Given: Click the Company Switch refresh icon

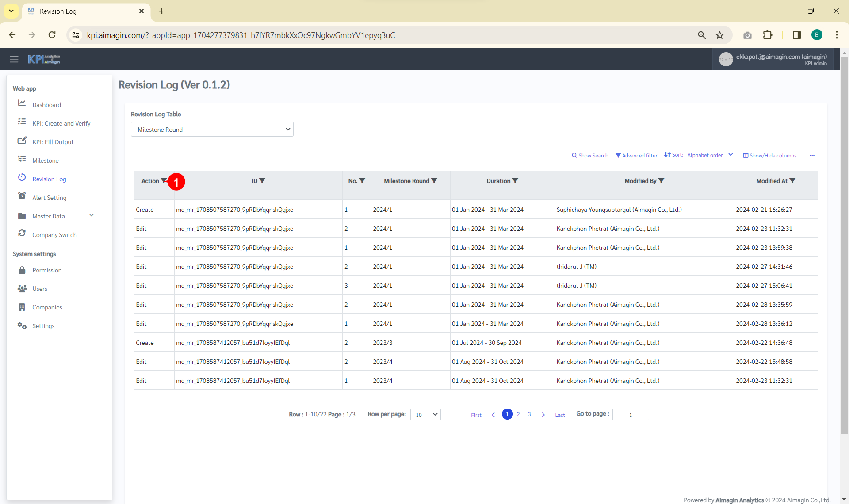Looking at the screenshot, I should click(x=22, y=233).
